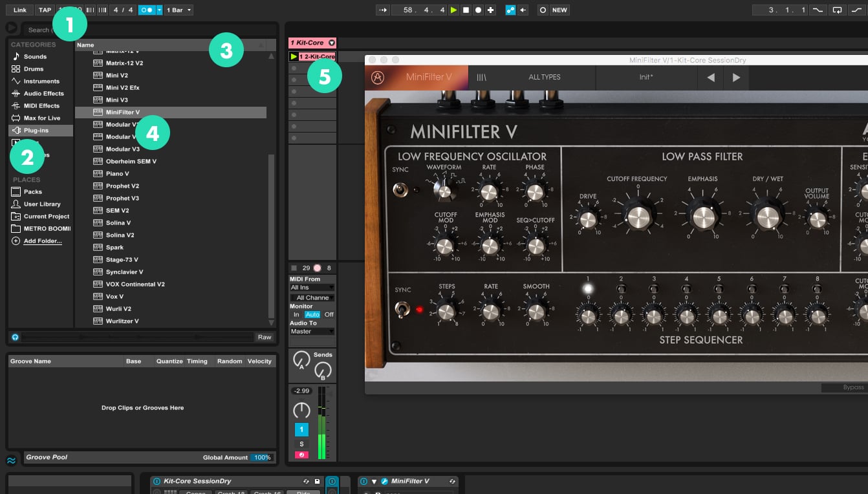Click the MIDI overdub plus icon
868x494 pixels.
coord(491,10)
